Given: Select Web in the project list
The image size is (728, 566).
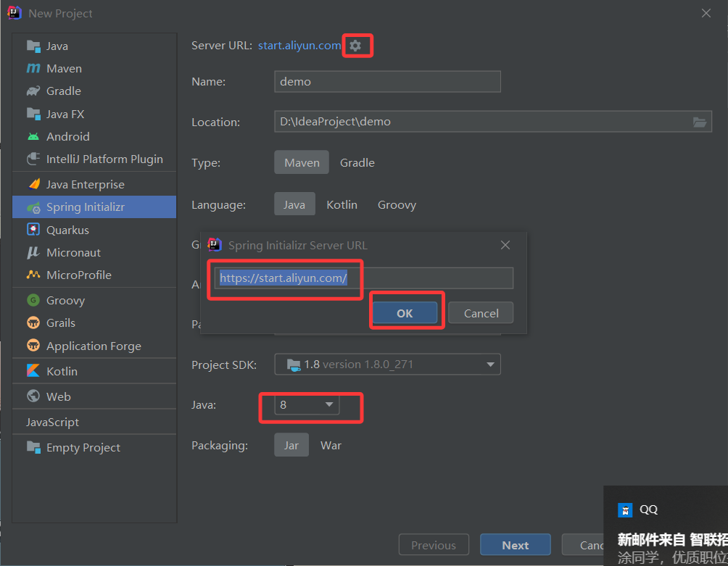Looking at the screenshot, I should click(x=94, y=396).
